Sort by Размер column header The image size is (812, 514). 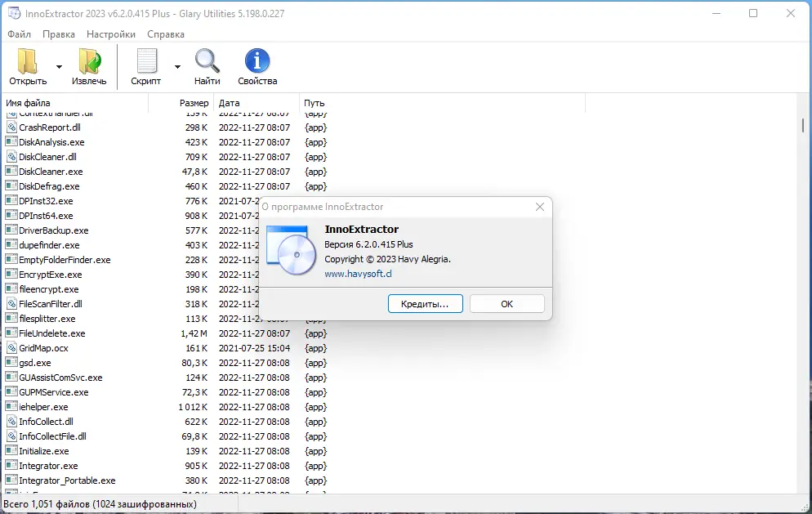pos(182,103)
